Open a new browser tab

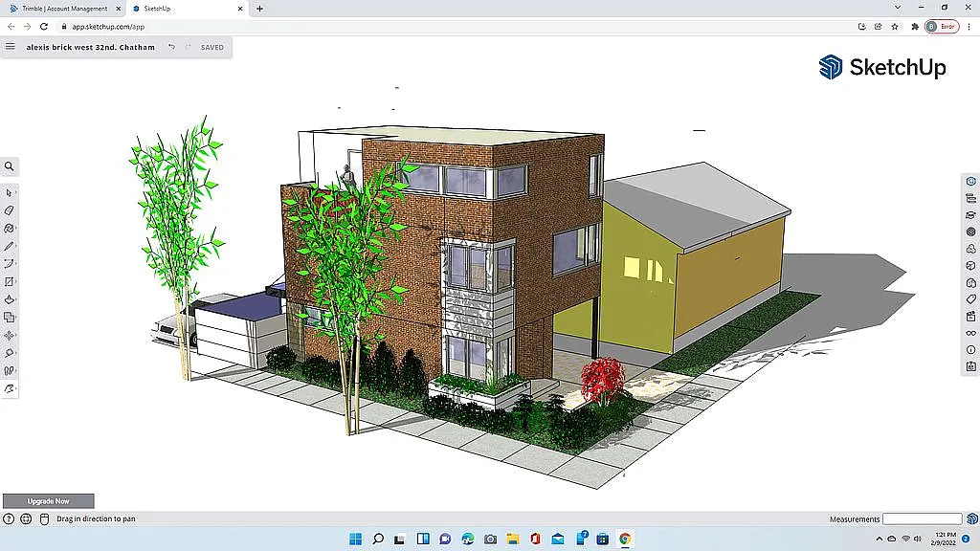click(x=259, y=9)
